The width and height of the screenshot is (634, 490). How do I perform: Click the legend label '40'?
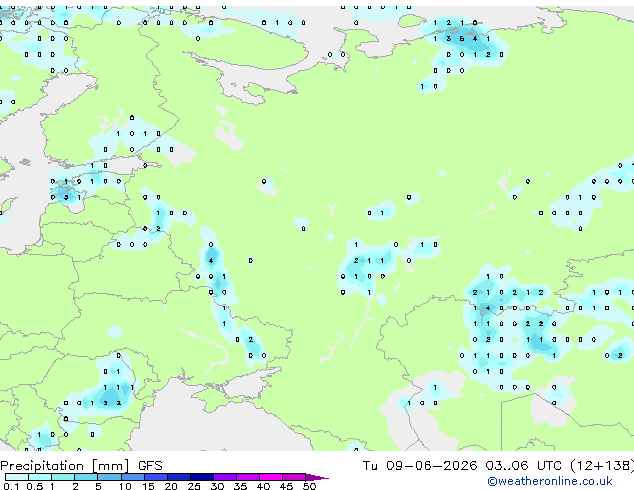[263, 486]
